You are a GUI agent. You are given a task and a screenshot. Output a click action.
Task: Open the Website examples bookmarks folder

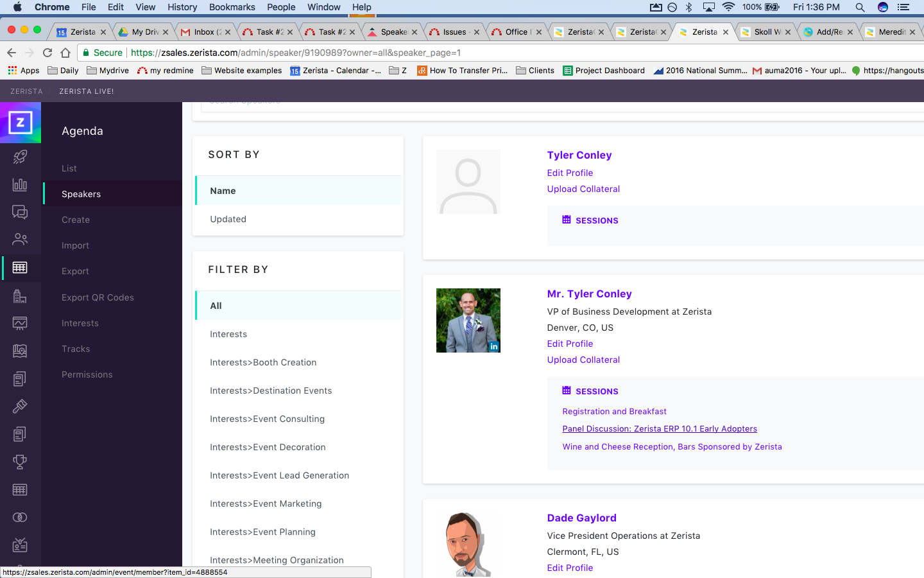point(242,71)
